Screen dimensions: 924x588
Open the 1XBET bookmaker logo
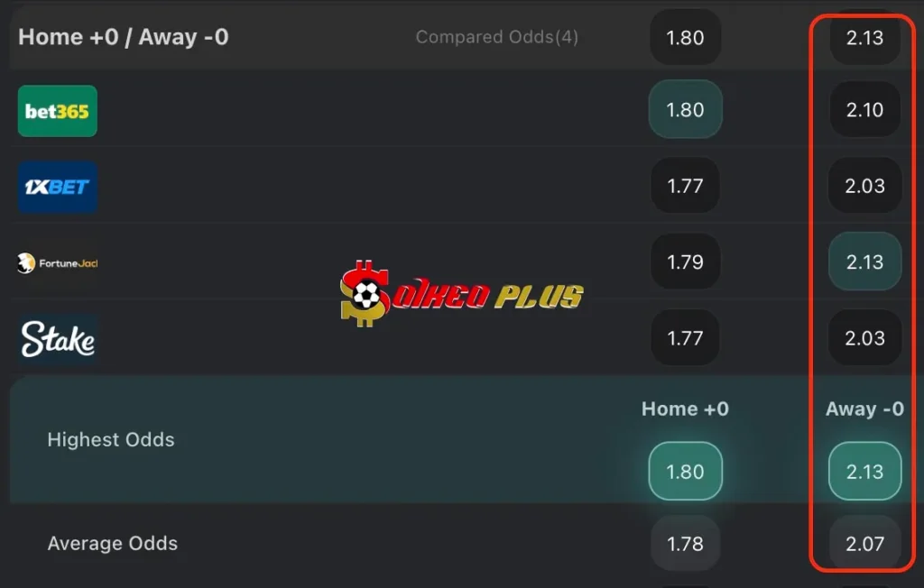(58, 187)
